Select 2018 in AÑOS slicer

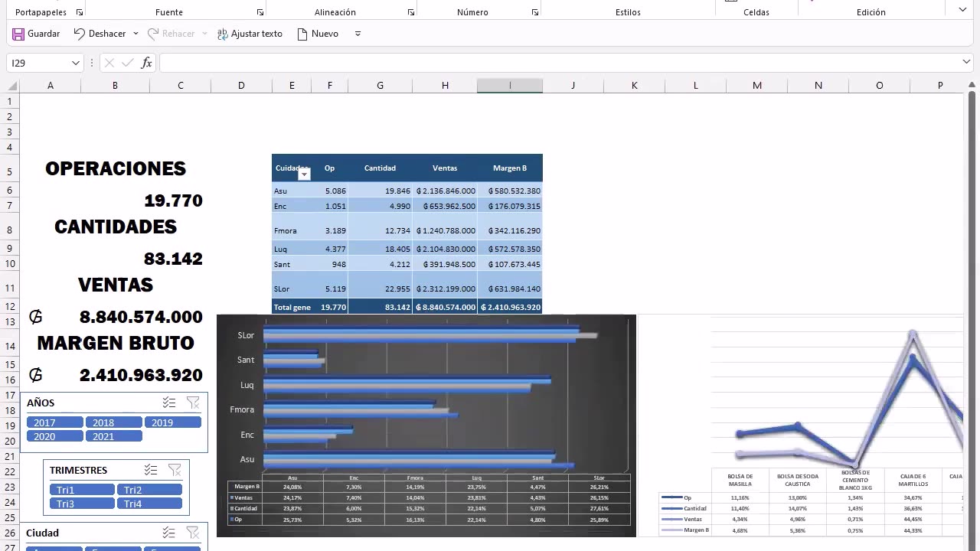[x=114, y=422]
